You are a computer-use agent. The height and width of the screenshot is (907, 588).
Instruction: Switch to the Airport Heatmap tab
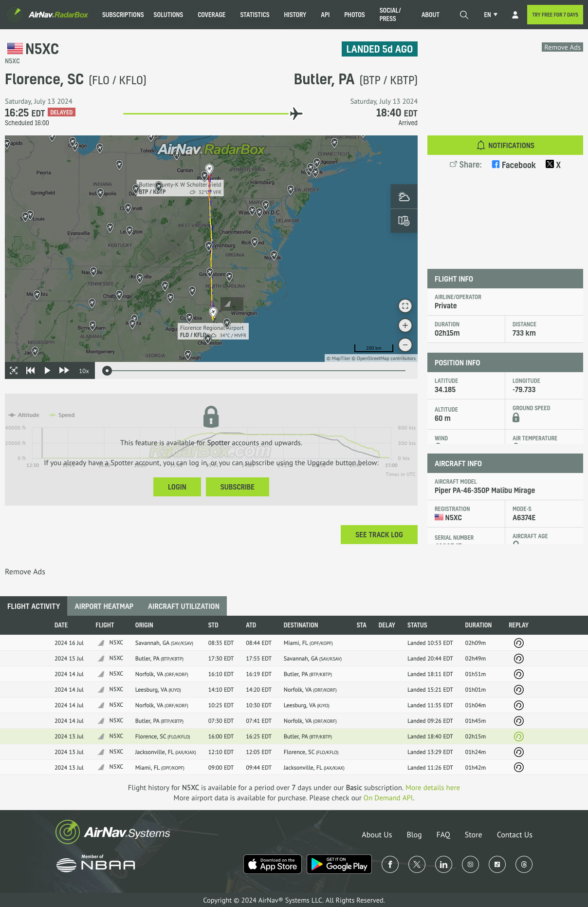click(104, 606)
